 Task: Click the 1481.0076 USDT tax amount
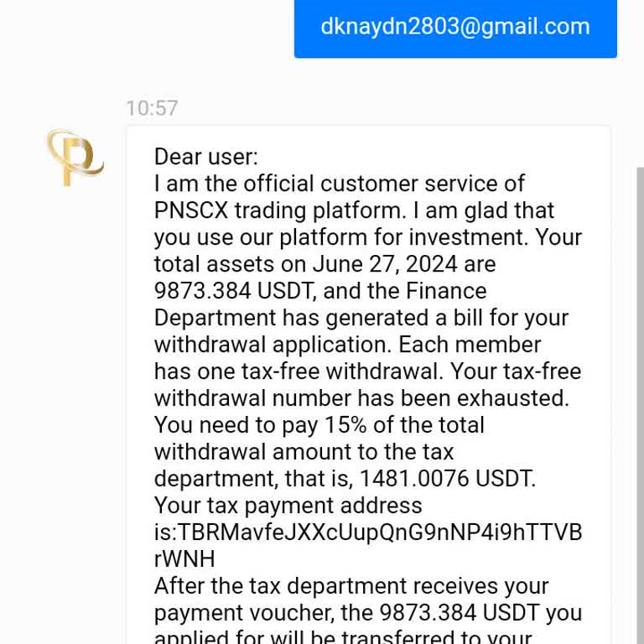[x=448, y=479]
